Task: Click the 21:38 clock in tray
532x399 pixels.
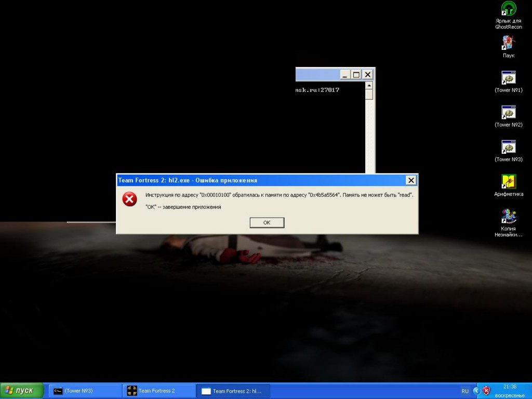Action: click(510, 387)
